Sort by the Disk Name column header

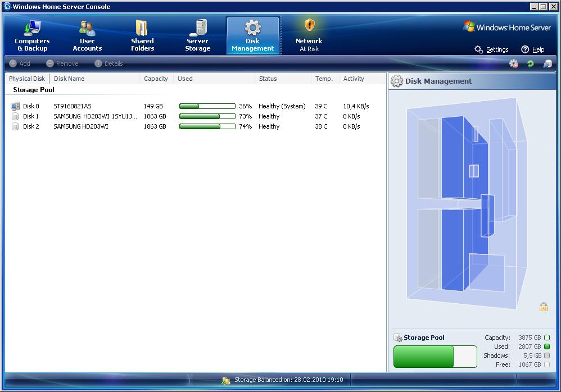coord(94,79)
